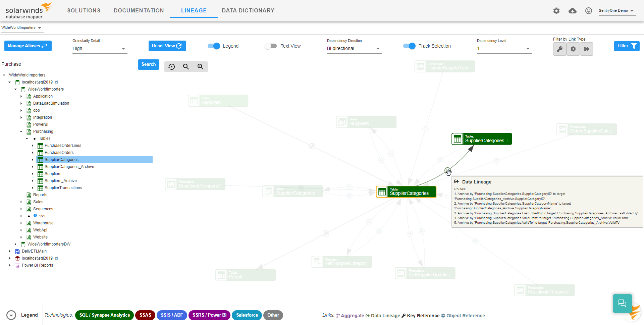This screenshot has width=644, height=325.
Task: Select the DeactivateTemporal procedure node
Action: [x=195, y=184]
